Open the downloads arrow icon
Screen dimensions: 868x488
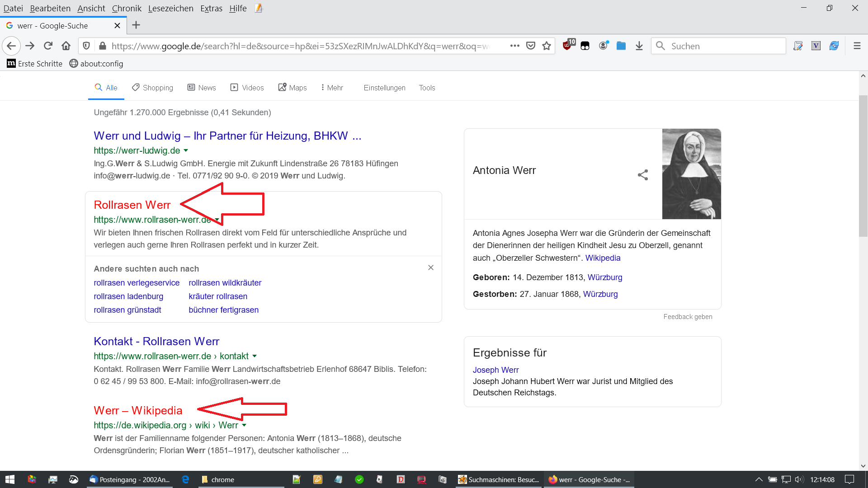coord(639,46)
